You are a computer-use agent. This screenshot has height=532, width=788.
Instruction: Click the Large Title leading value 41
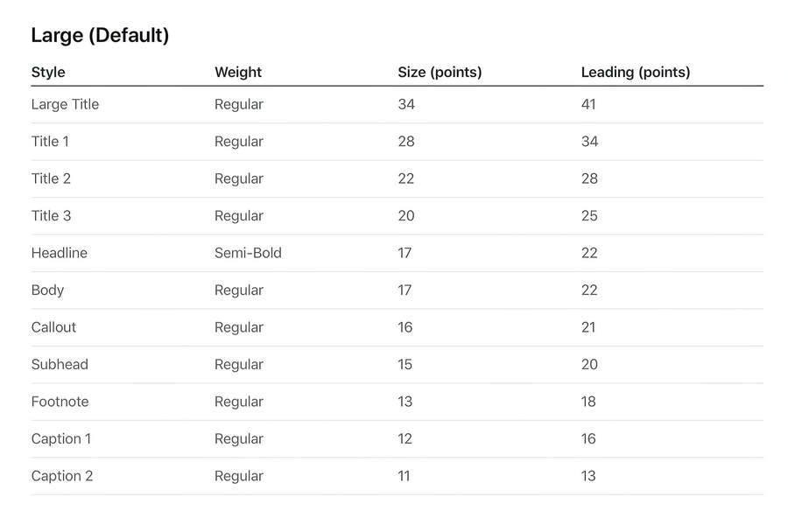[x=588, y=104]
